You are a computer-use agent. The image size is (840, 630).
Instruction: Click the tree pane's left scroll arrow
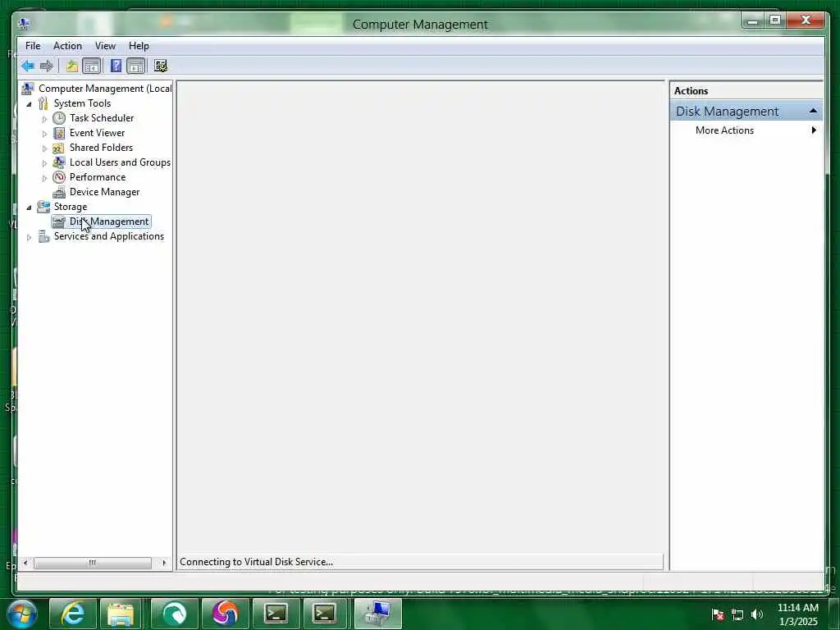25,563
